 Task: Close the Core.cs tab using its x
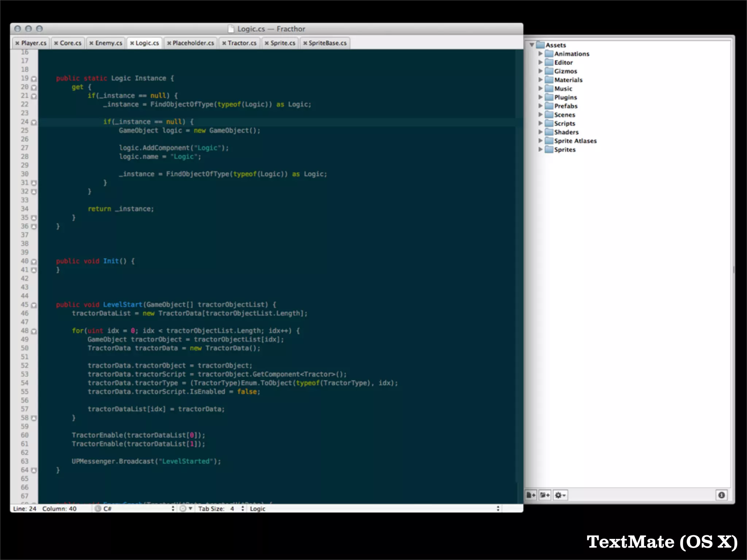(x=56, y=43)
